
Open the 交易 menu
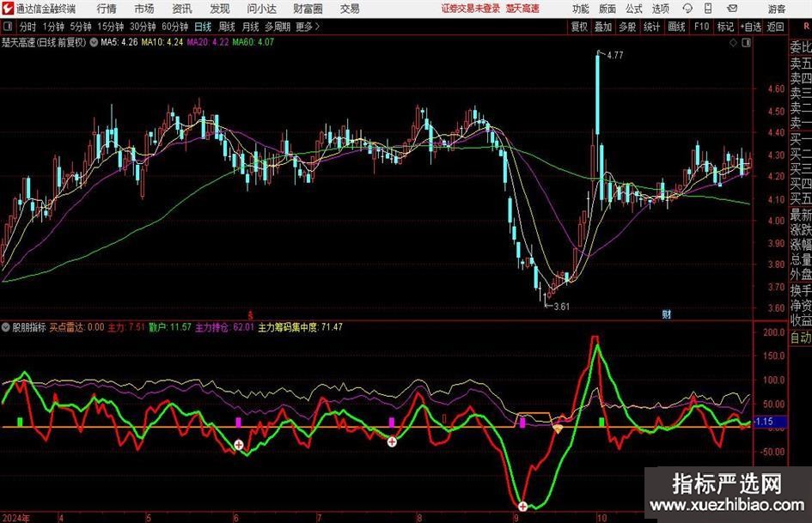[x=350, y=9]
